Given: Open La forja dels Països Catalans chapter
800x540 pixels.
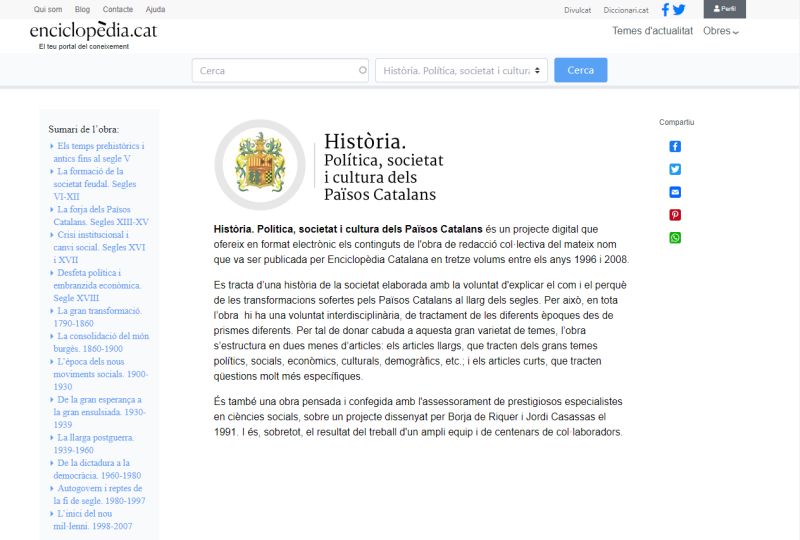Looking at the screenshot, I should click(x=101, y=215).
